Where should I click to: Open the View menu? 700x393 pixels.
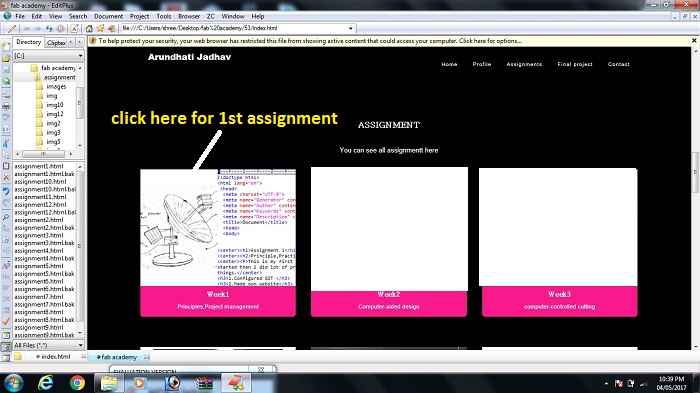tap(55, 16)
